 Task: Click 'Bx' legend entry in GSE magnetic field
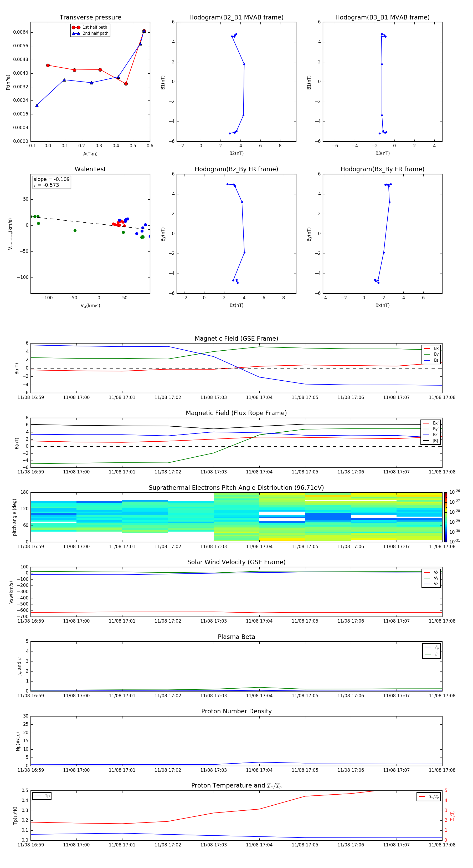431,349
